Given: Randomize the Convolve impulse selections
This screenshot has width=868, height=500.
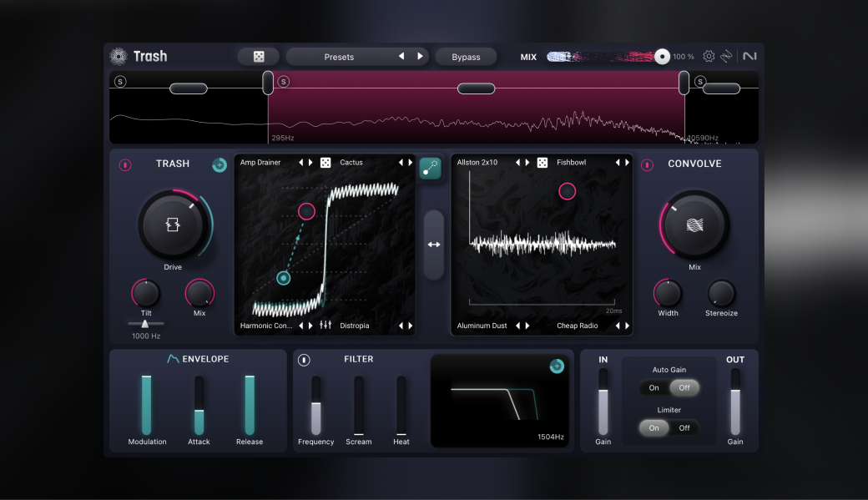Looking at the screenshot, I should click(x=542, y=162).
